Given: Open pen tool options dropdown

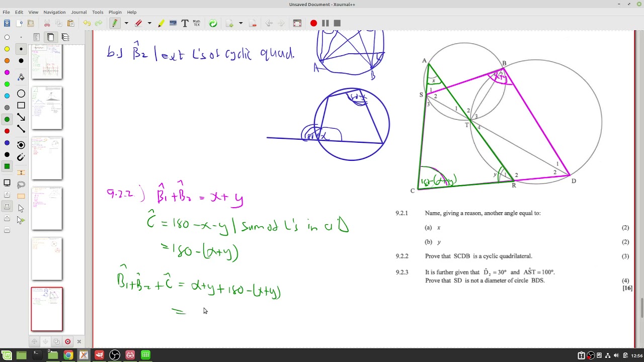Looking at the screenshot, I should point(126,23).
